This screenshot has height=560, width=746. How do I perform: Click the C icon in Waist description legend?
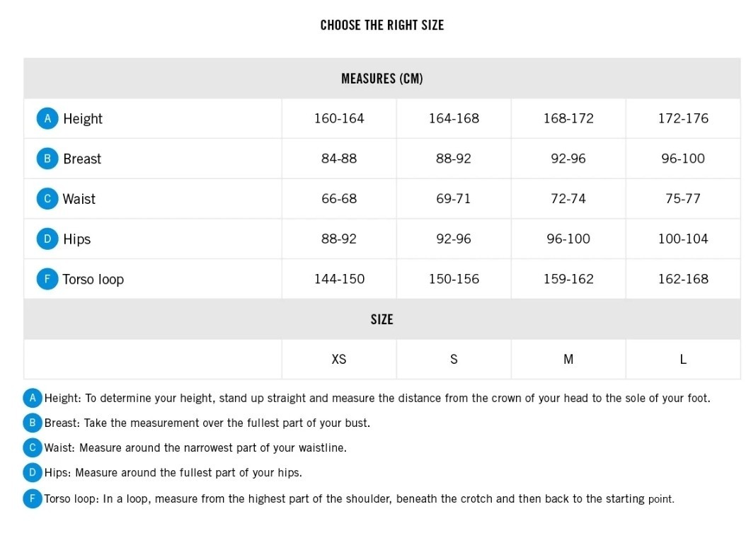click(33, 447)
